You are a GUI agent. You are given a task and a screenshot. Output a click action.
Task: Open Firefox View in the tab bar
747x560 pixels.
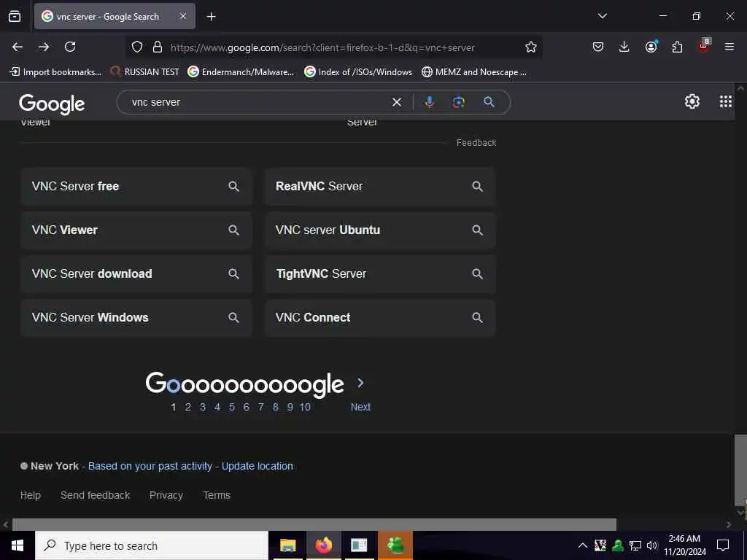[15, 16]
